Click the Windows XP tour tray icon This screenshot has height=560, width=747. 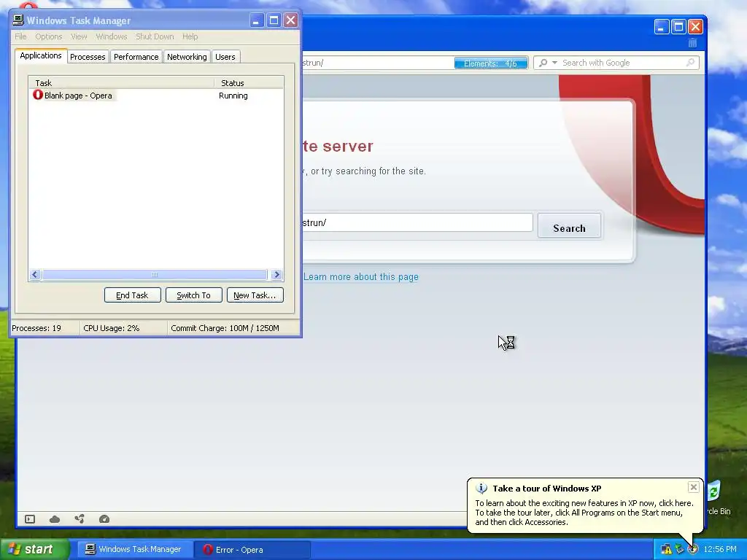pyautogui.click(x=693, y=550)
